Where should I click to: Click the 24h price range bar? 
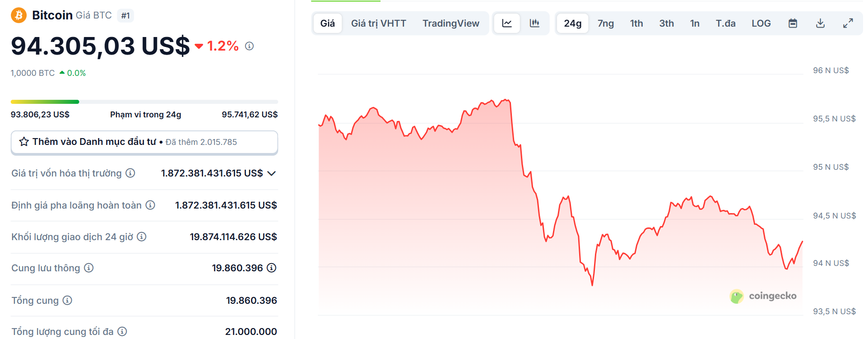(144, 102)
